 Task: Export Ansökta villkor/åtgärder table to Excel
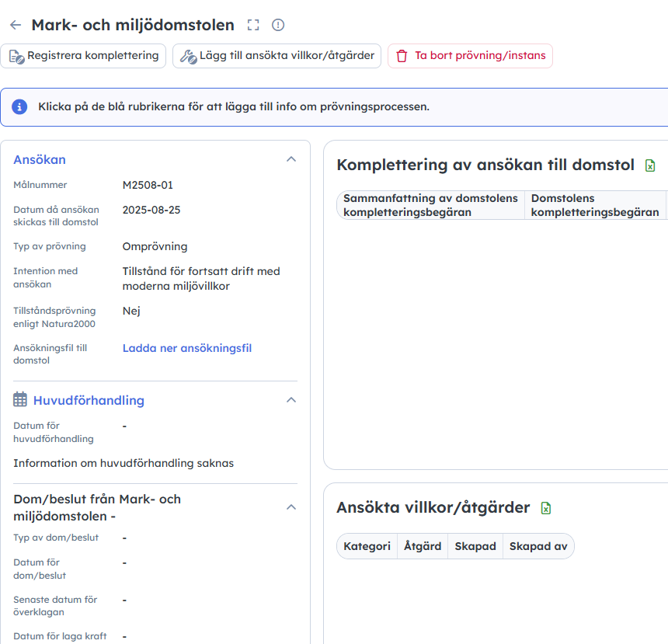tap(546, 508)
